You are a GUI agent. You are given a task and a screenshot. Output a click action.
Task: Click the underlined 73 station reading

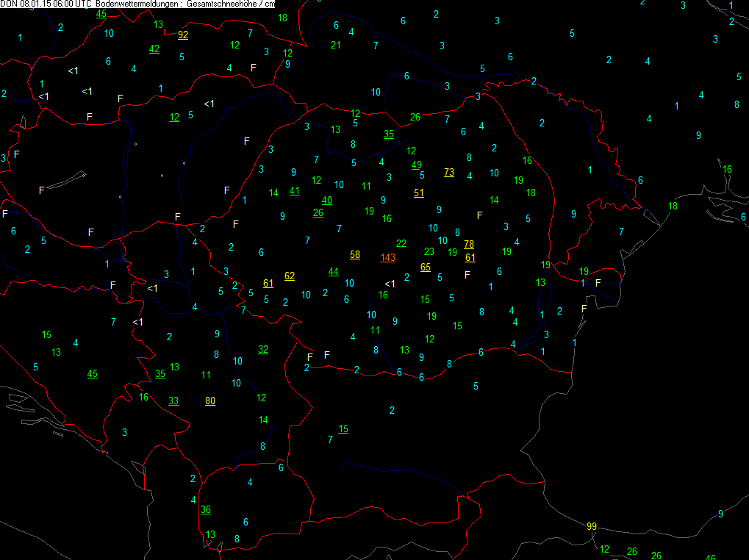(449, 173)
